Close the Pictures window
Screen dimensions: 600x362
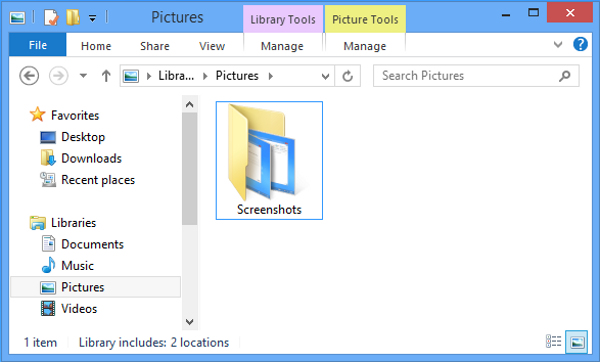(x=570, y=13)
